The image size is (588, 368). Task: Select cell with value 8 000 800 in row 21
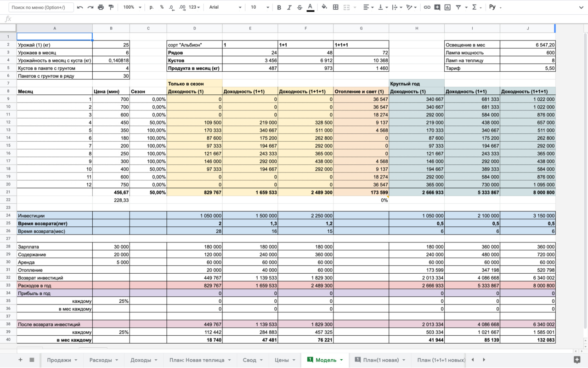click(528, 192)
